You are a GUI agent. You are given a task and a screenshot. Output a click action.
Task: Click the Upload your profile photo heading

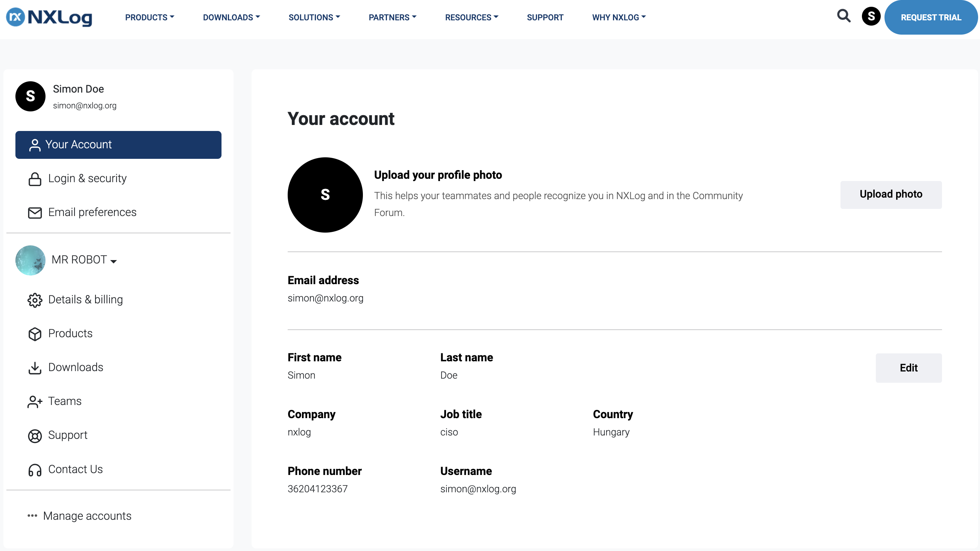(438, 175)
